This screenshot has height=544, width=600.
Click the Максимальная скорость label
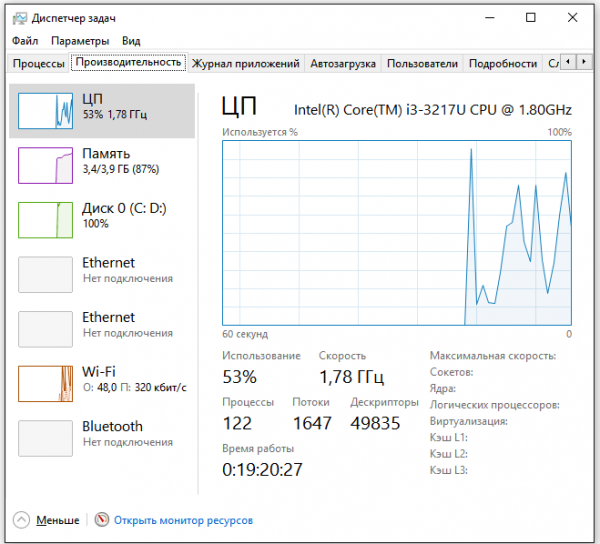point(493,356)
